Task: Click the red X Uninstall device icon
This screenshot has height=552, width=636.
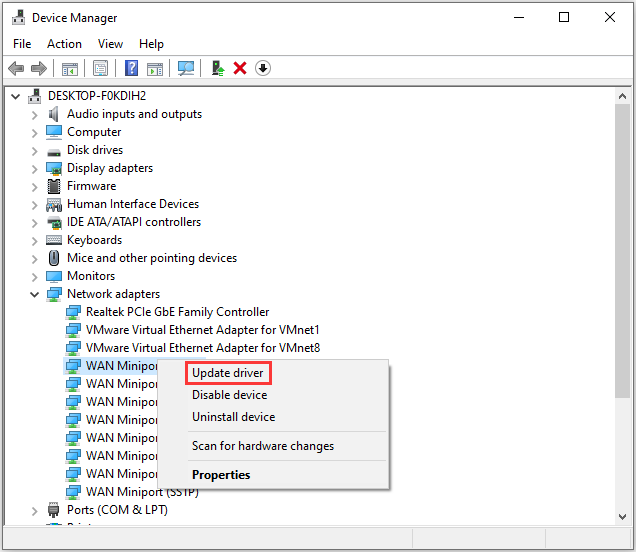Action: tap(240, 68)
